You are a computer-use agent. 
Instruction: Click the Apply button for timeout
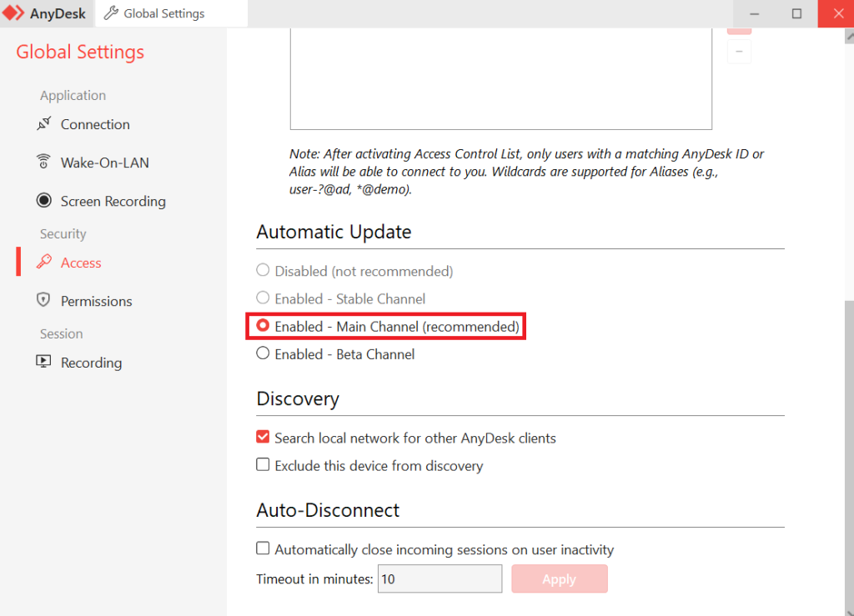[560, 578]
